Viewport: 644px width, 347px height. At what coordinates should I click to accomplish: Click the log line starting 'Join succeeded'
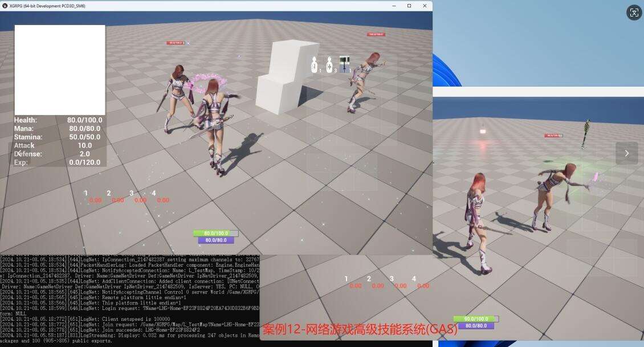100,330
